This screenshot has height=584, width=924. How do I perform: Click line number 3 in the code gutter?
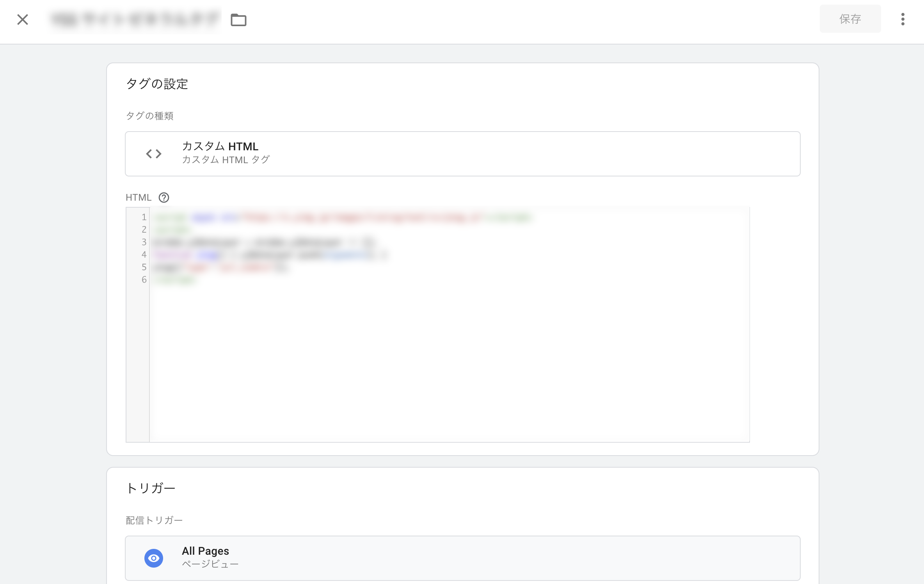(144, 242)
